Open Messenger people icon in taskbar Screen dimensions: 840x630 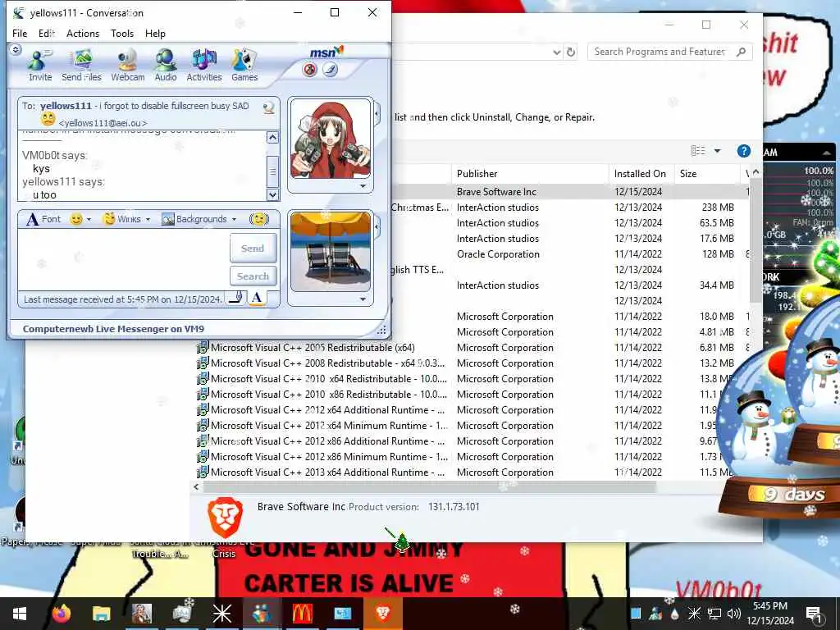tap(262, 614)
